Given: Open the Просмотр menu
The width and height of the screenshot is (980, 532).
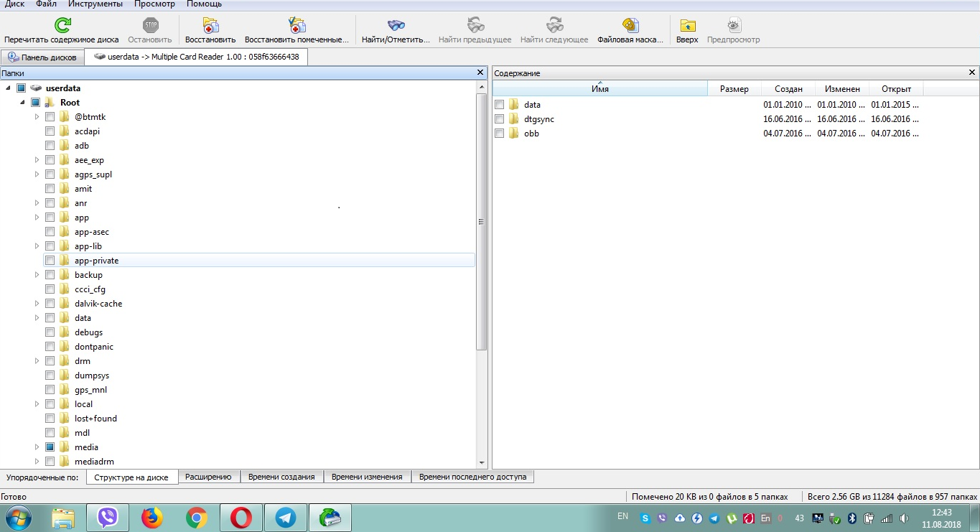Looking at the screenshot, I should tap(154, 4).
